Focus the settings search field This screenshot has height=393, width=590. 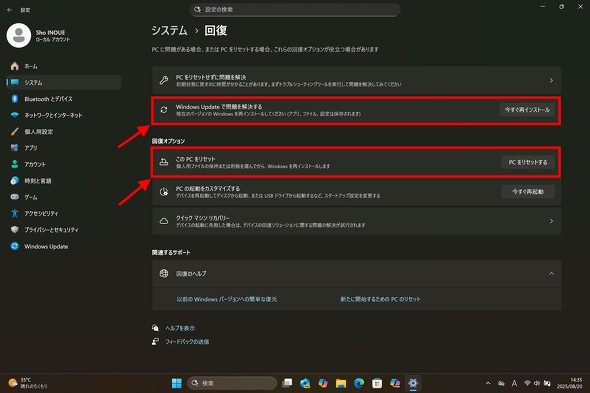[x=295, y=9]
